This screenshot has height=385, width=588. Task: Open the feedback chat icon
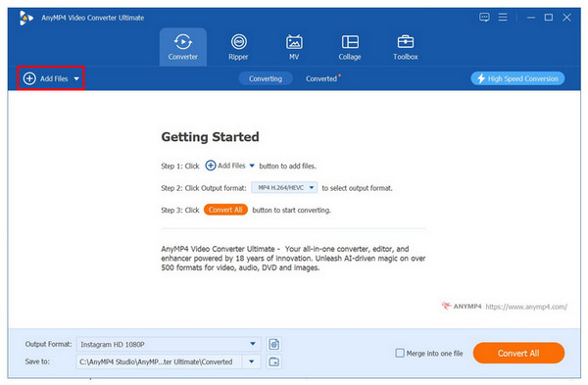[x=484, y=18]
